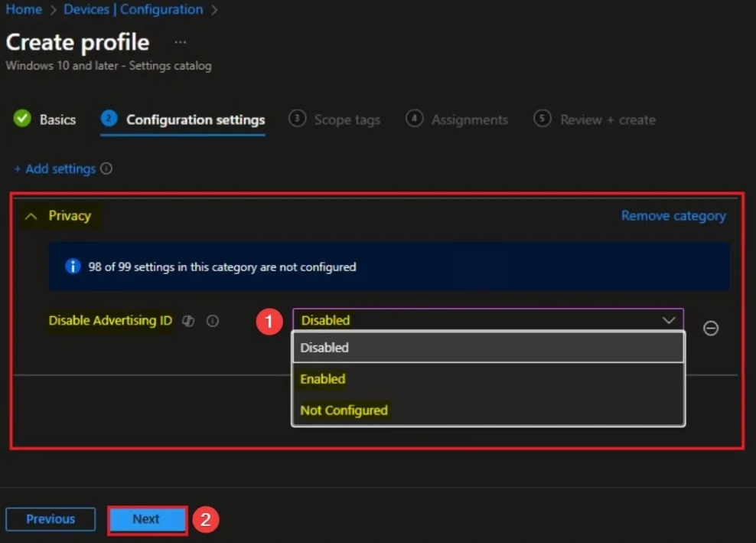Open the ellipsis menu beside Create profile
The height and width of the screenshot is (543, 756).
click(x=181, y=42)
